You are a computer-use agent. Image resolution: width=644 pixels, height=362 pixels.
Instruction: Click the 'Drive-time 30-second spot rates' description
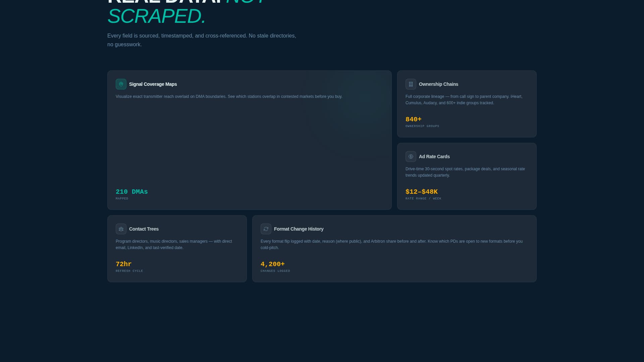[x=465, y=172]
